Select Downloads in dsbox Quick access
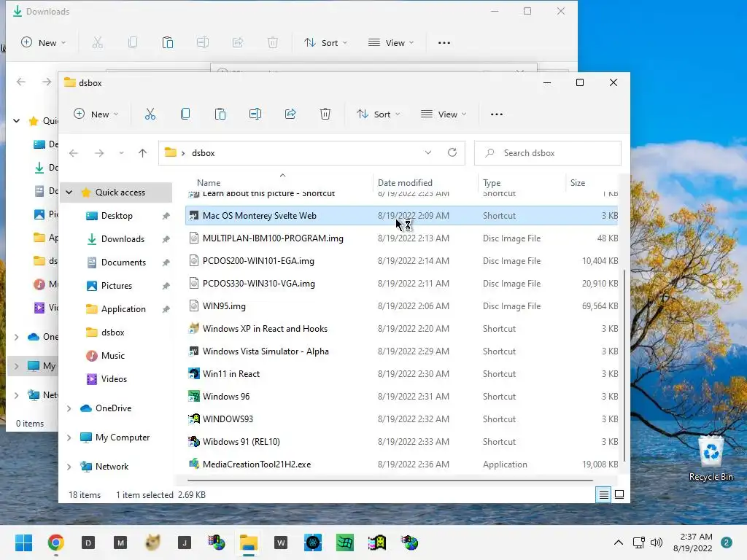This screenshot has width=747, height=560. point(123,239)
